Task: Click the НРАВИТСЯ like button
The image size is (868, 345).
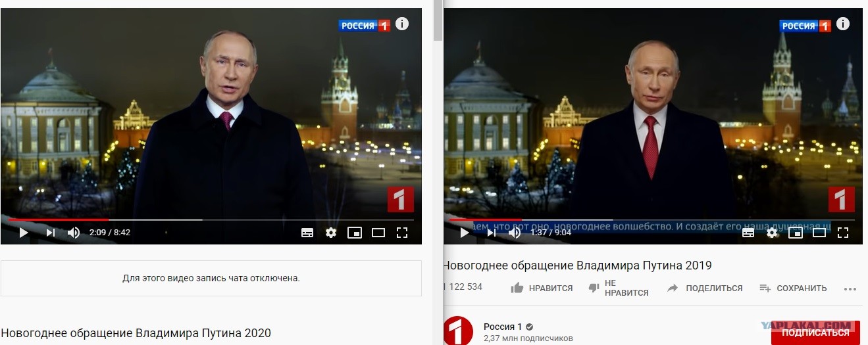Action: point(542,288)
